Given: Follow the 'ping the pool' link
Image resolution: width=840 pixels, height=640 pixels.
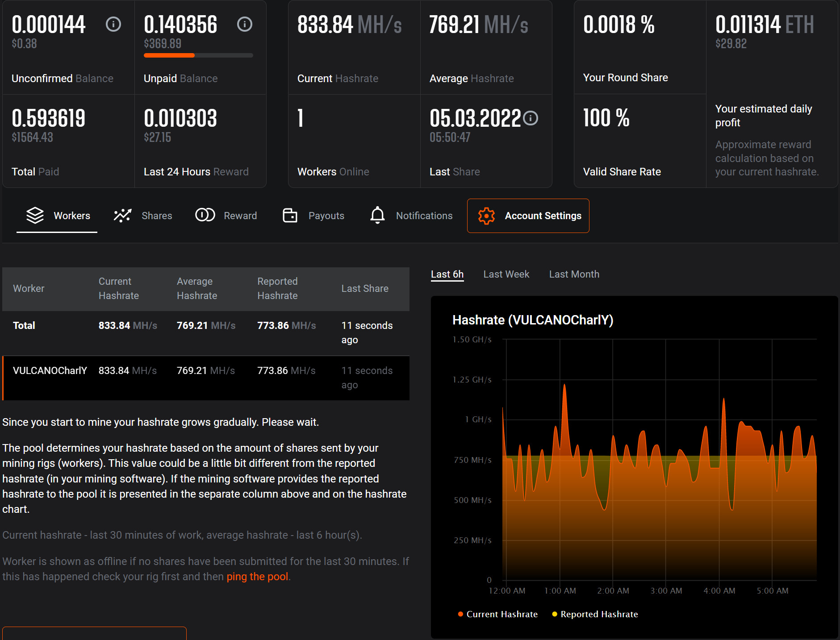Looking at the screenshot, I should coord(257,577).
